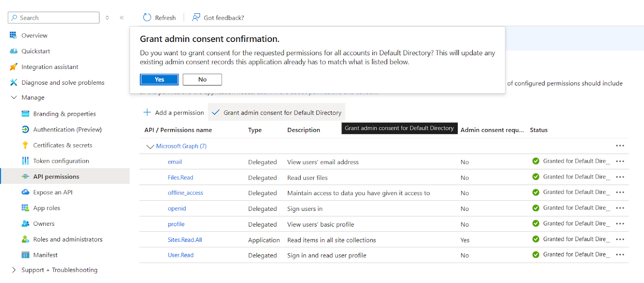Open the more options ellipsis for Sites.Read.All
Screen dimensions: 644x283
coord(620,239)
